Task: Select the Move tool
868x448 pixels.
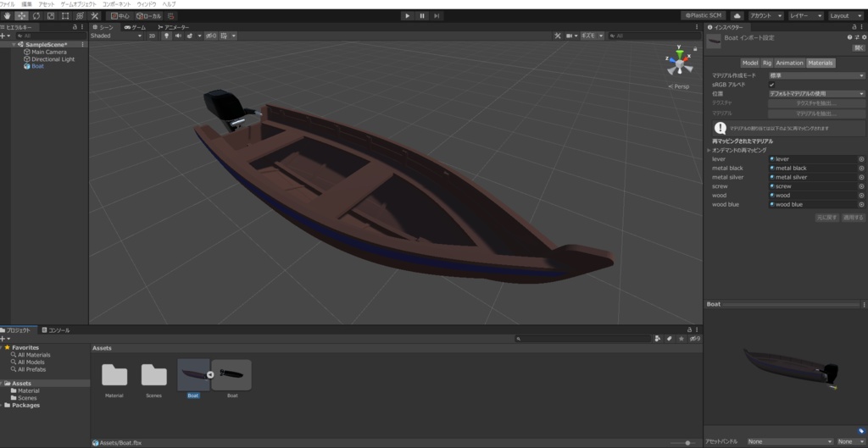Action: pyautogui.click(x=21, y=16)
